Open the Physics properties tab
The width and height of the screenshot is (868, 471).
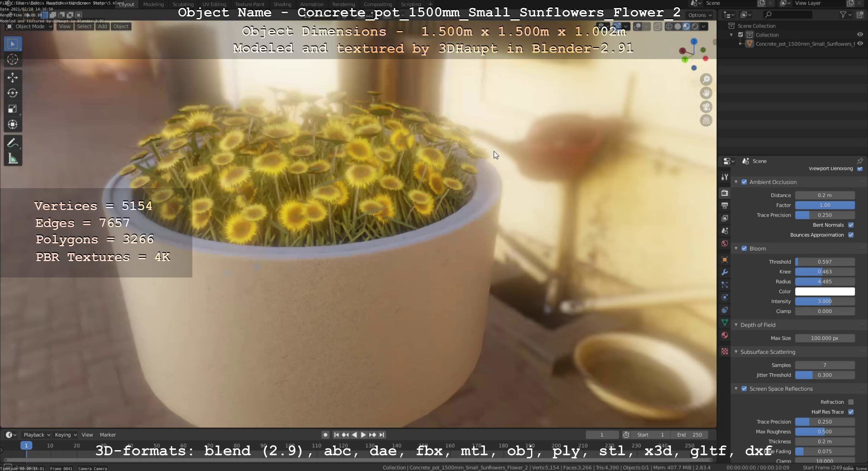(725, 297)
